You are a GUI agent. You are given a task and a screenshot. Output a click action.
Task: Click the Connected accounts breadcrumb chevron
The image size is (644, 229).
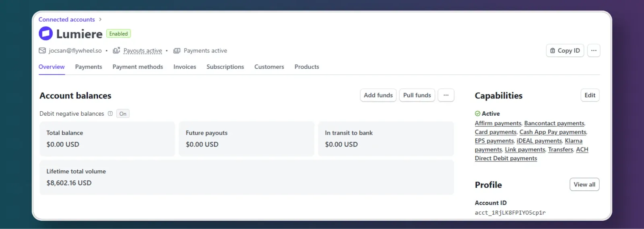pos(100,19)
